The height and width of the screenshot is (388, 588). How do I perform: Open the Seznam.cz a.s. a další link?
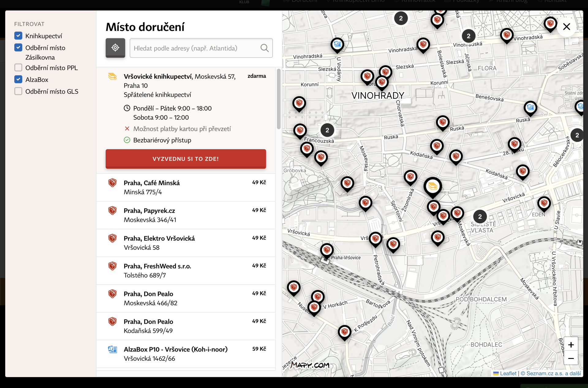551,373
